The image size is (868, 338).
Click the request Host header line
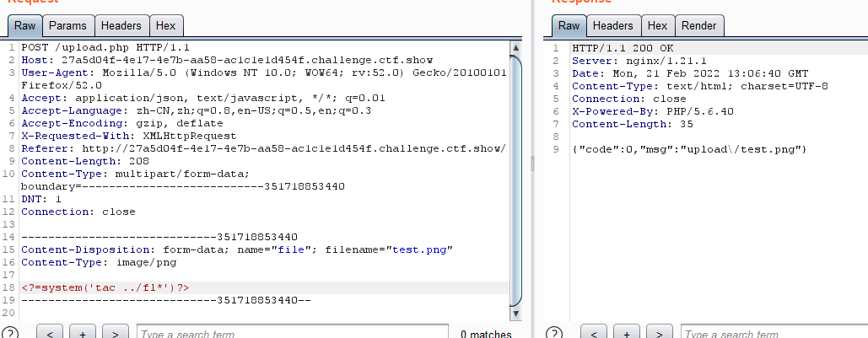tap(227, 61)
